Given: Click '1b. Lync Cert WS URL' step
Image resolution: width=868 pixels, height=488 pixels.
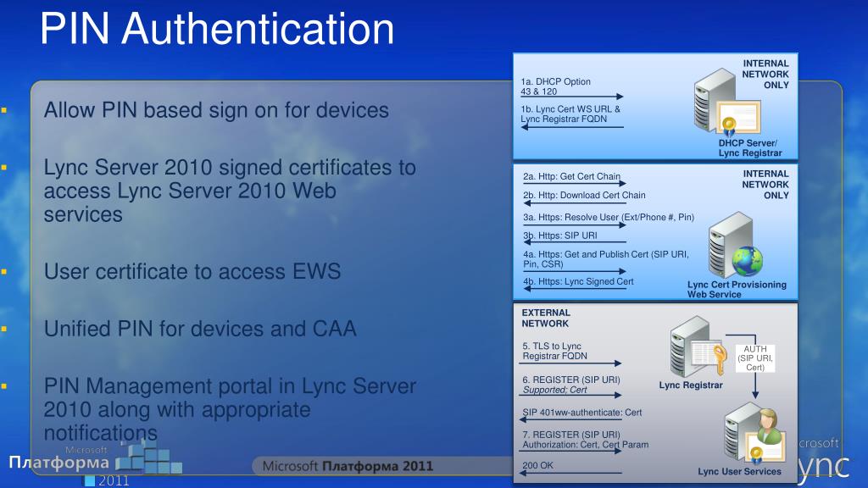Looking at the screenshot, I should [x=570, y=114].
